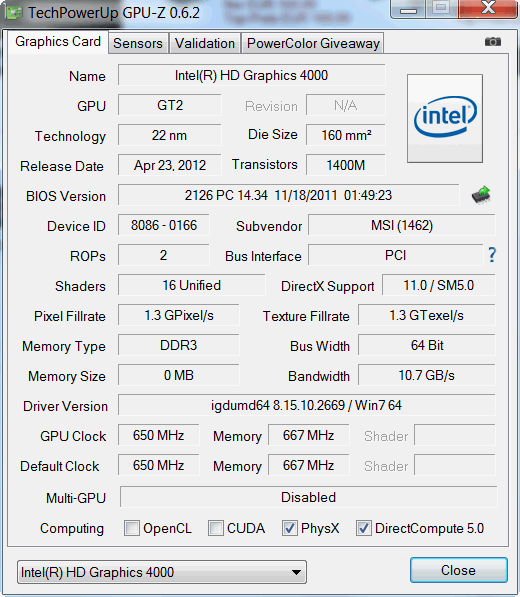Screen dimensions: 520x597
Task: Select the Graphics Card tab
Action: point(58,42)
